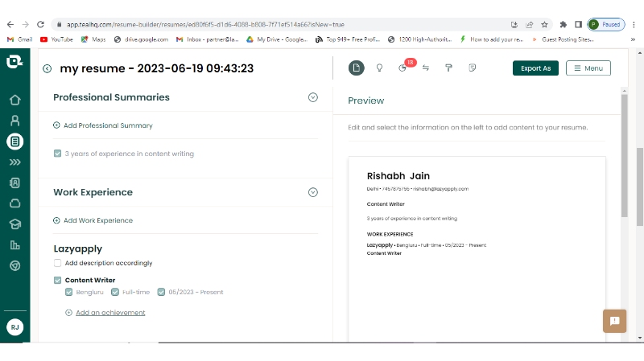Click the RJ profile avatar
644x361 pixels.
click(x=14, y=326)
